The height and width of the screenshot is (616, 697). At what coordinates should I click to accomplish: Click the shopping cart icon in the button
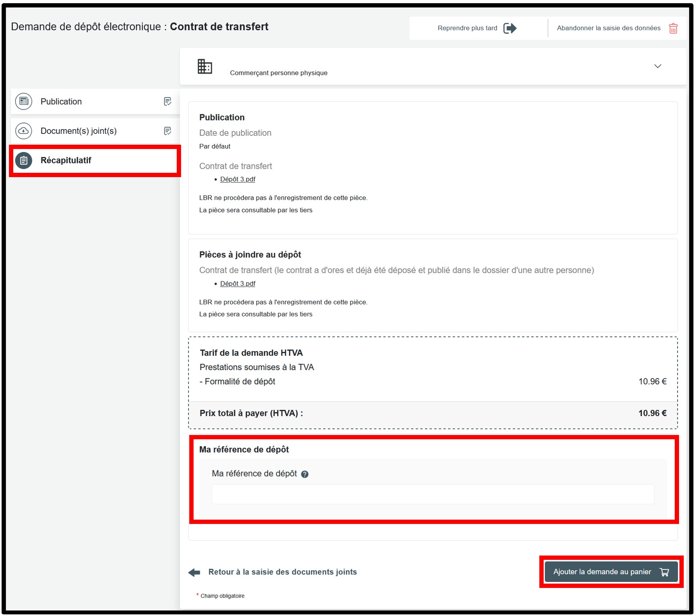tap(664, 572)
